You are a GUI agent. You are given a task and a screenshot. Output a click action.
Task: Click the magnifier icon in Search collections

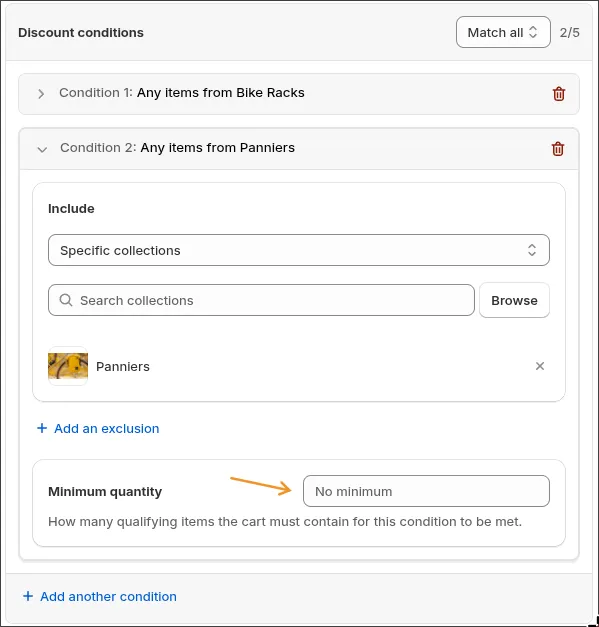66,300
